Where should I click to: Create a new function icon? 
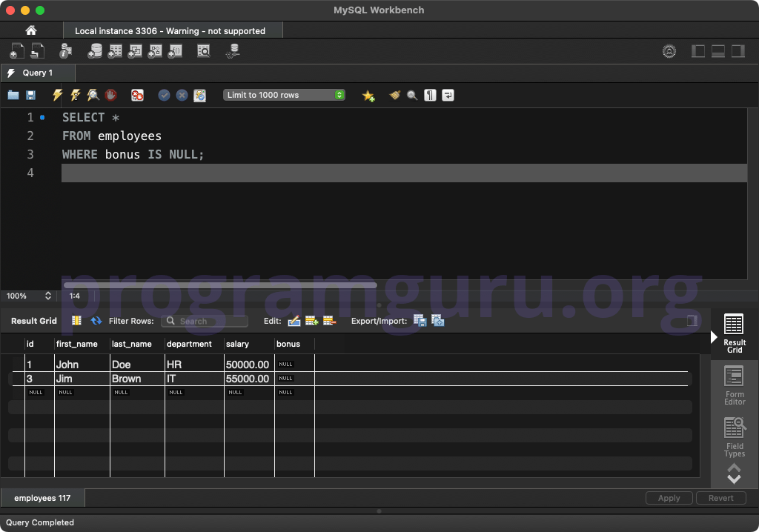pos(175,51)
